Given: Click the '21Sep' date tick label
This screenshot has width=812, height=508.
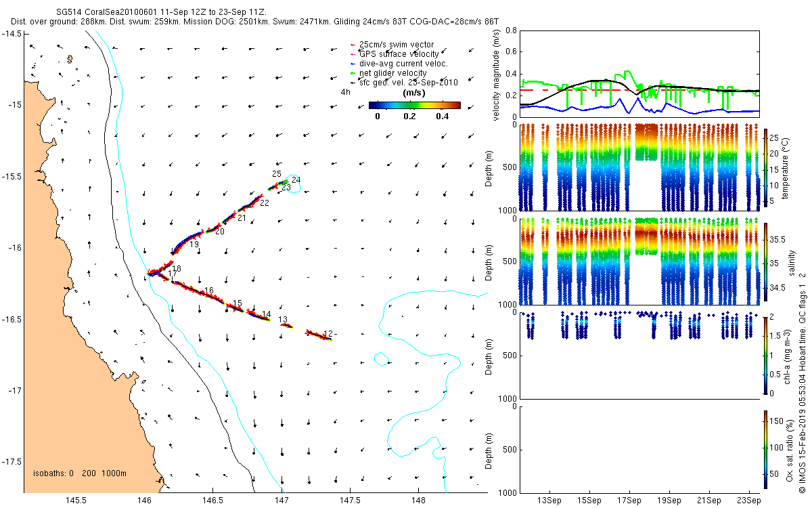Looking at the screenshot, I should pos(710,500).
